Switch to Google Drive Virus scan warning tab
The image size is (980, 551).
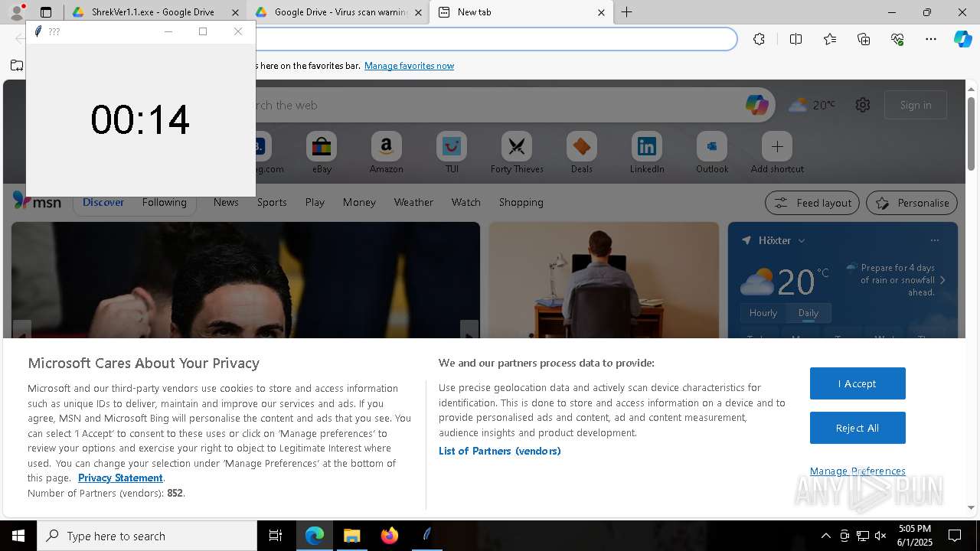(340, 12)
